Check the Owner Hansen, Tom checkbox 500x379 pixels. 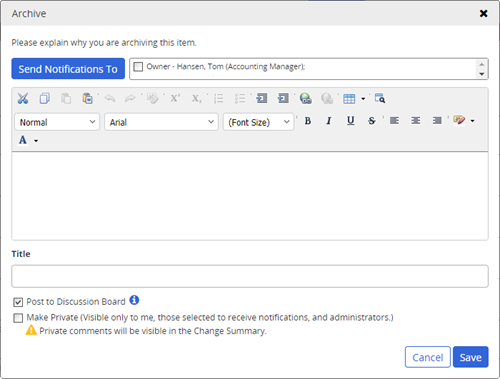pyautogui.click(x=138, y=67)
